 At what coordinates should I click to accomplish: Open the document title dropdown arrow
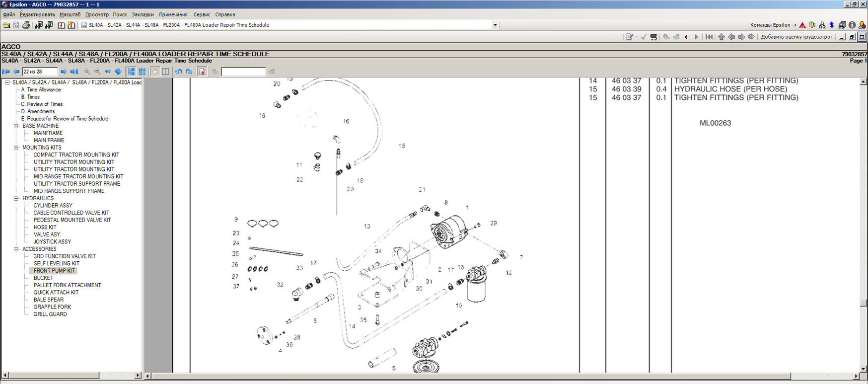[495, 25]
